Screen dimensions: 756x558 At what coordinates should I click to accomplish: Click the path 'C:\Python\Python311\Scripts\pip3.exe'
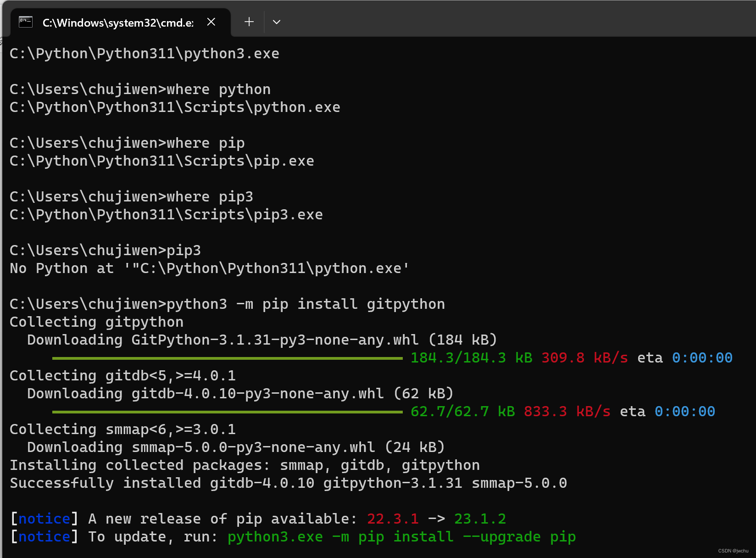point(166,215)
